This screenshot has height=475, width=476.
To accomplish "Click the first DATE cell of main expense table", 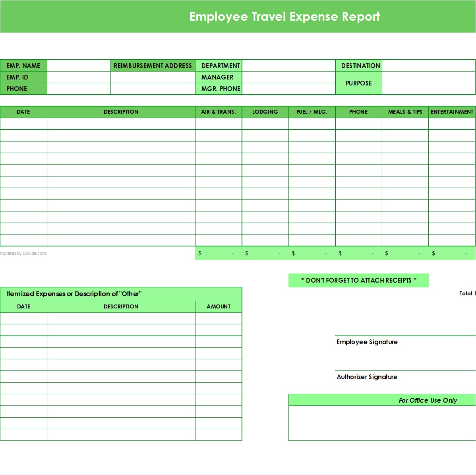I will point(23,124).
